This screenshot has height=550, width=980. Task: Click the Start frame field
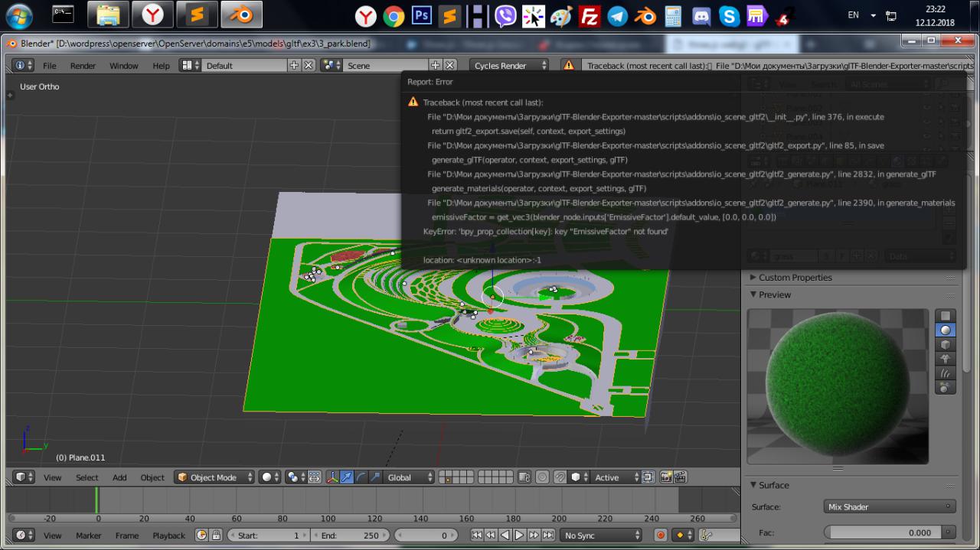(x=268, y=535)
